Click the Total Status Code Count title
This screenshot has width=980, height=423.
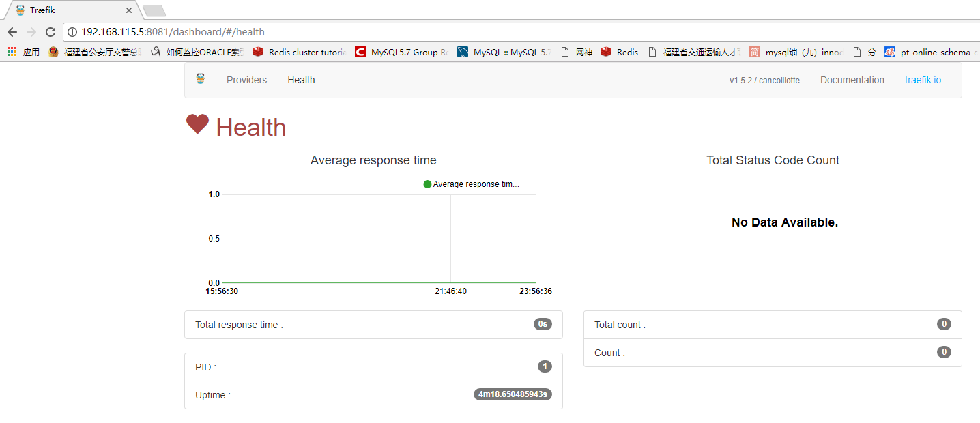click(773, 160)
